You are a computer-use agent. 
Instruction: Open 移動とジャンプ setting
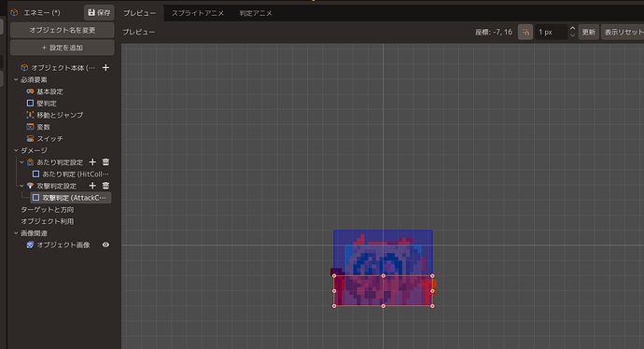60,115
